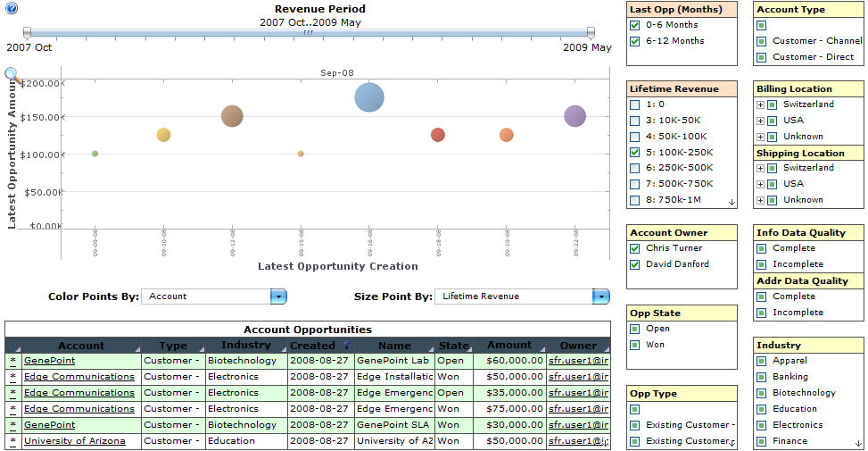Expand USA under Shipping Location
The height and width of the screenshot is (451, 868).
(x=761, y=185)
